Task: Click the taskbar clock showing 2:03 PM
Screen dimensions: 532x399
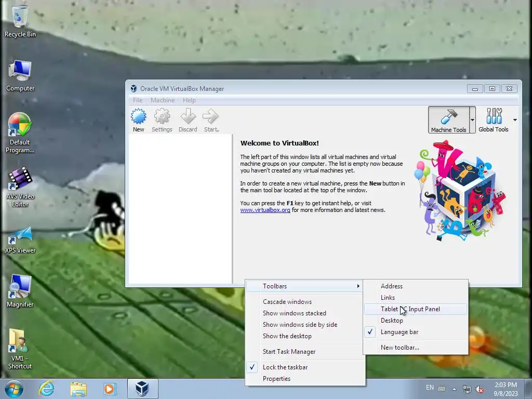Action: coord(506,389)
